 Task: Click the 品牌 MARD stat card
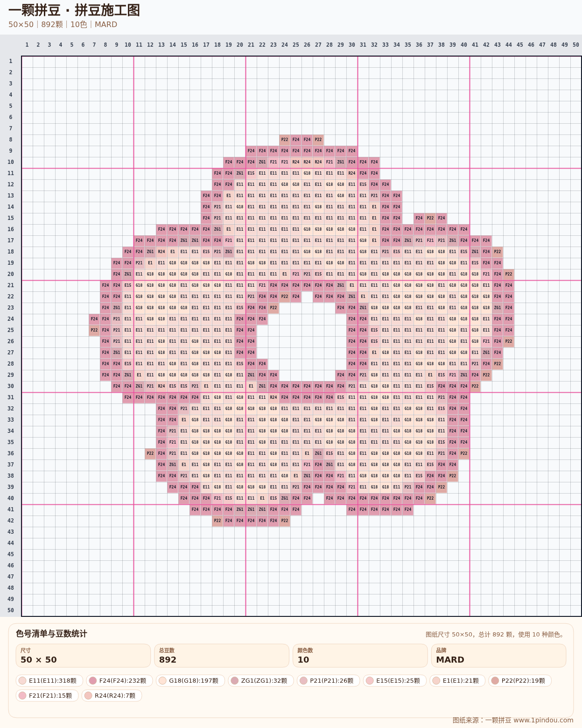(x=498, y=656)
